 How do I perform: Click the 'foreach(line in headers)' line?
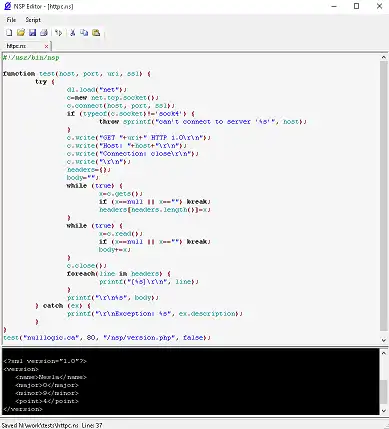click(119, 274)
